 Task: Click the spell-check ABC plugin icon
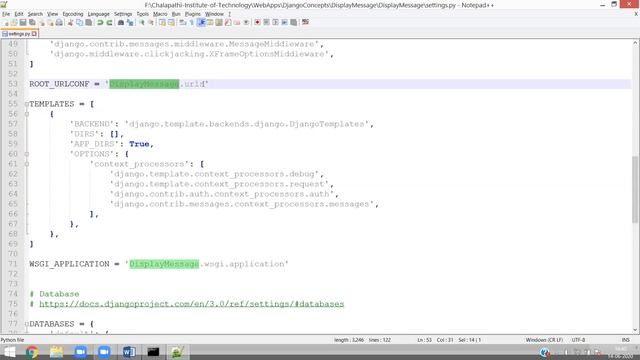point(305,22)
